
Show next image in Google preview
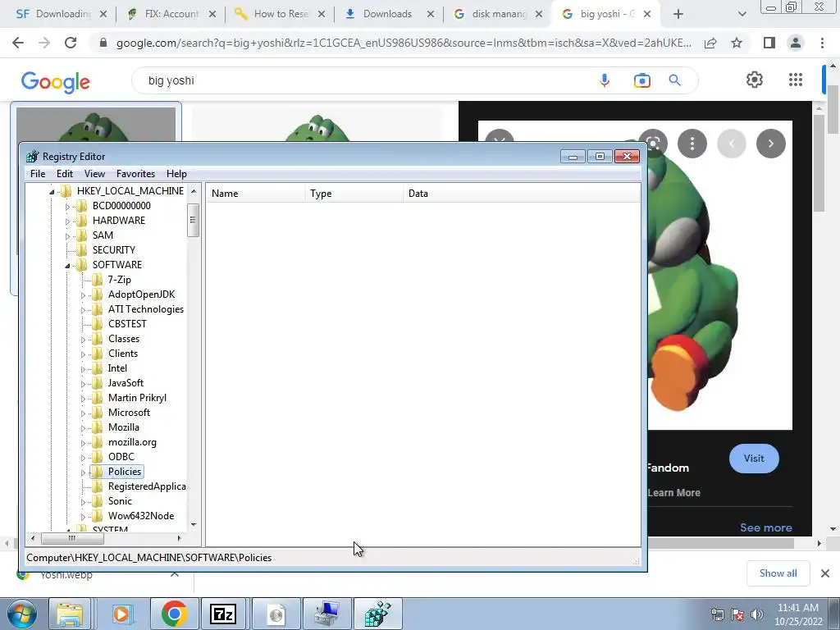tap(771, 144)
